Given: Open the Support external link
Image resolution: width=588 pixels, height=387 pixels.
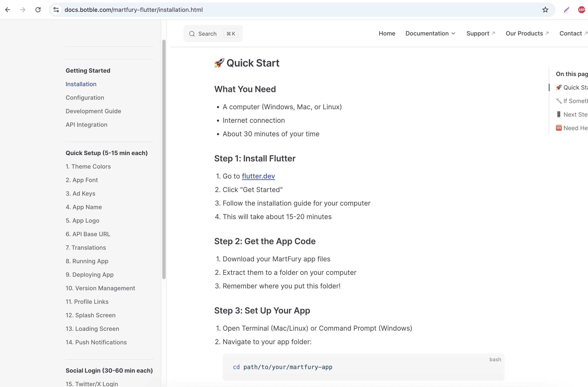Looking at the screenshot, I should tap(481, 33).
